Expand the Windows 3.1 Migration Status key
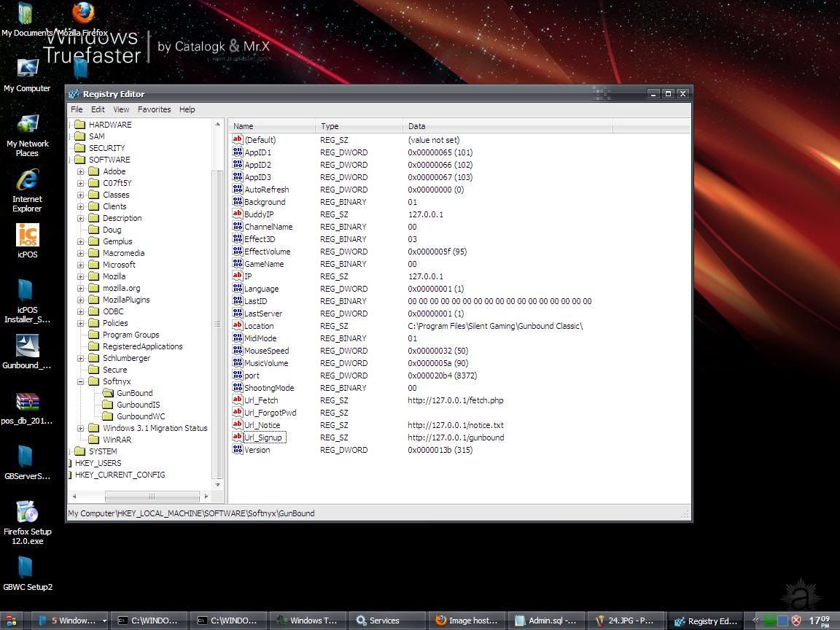Image resolution: width=840 pixels, height=630 pixels. (x=80, y=428)
